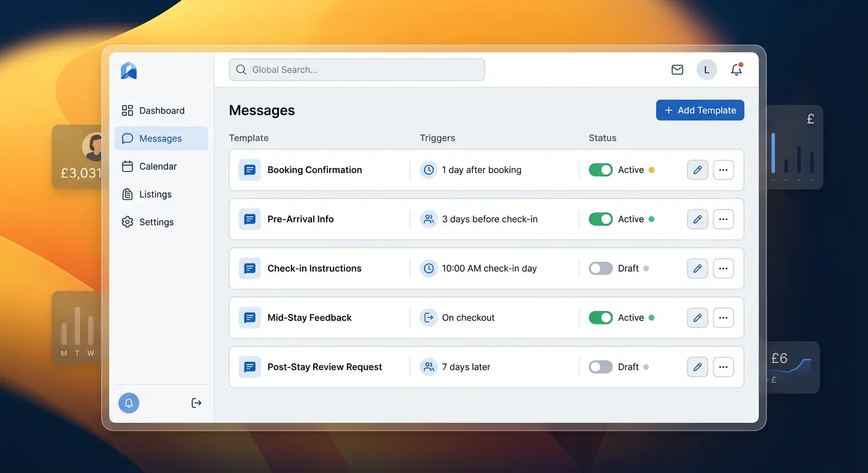Click the 7 days later trigger text
The image size is (868, 473).
466,367
